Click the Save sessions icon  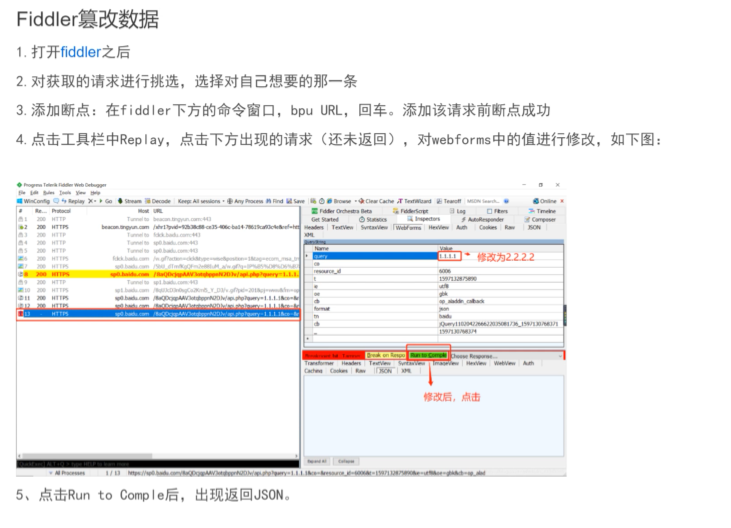tap(289, 201)
